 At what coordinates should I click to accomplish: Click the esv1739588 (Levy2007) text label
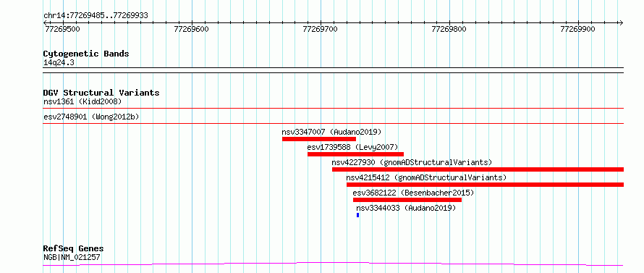point(352,147)
